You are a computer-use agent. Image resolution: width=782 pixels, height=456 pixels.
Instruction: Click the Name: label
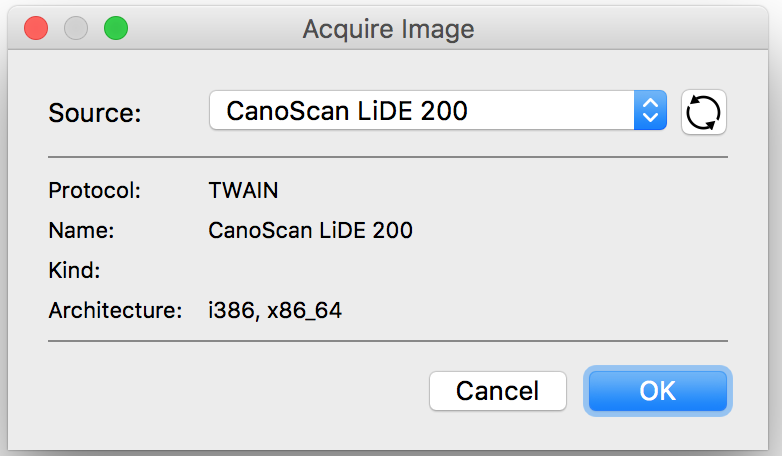coord(81,230)
